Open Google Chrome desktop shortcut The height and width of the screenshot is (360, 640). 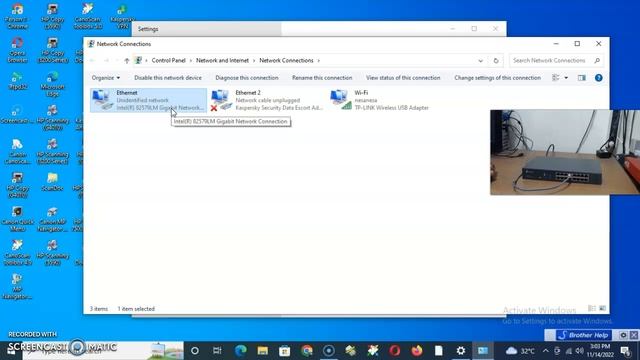17,16
